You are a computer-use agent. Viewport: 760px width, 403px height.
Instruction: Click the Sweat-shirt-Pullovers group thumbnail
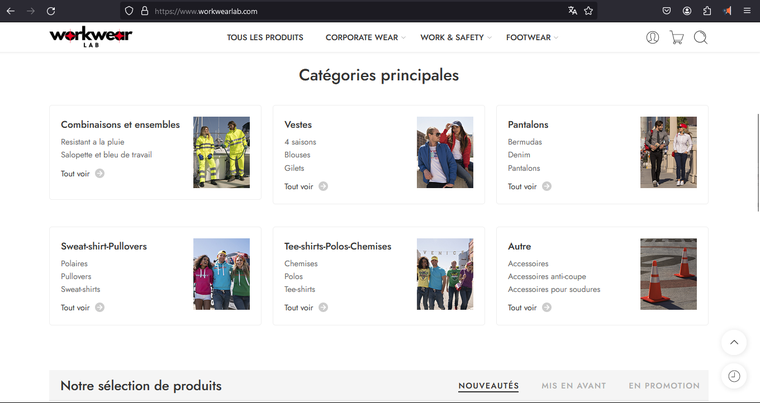pos(222,274)
